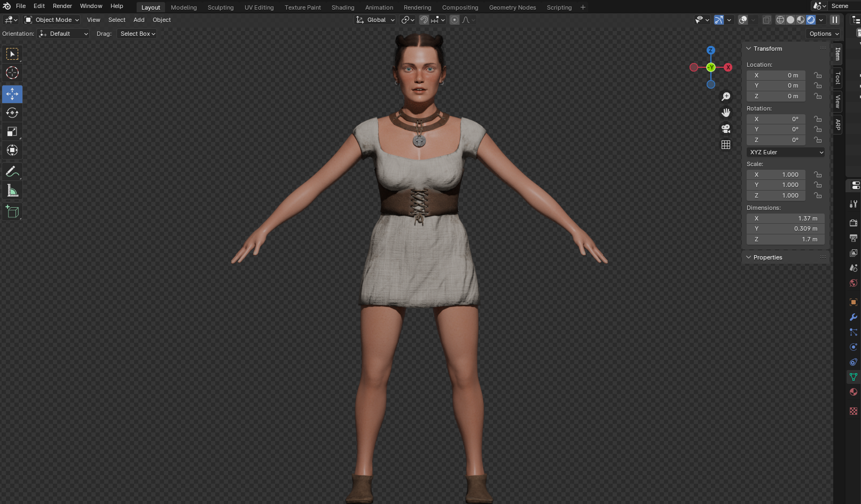
Task: Toggle the snapping magnet in the header
Action: click(424, 20)
